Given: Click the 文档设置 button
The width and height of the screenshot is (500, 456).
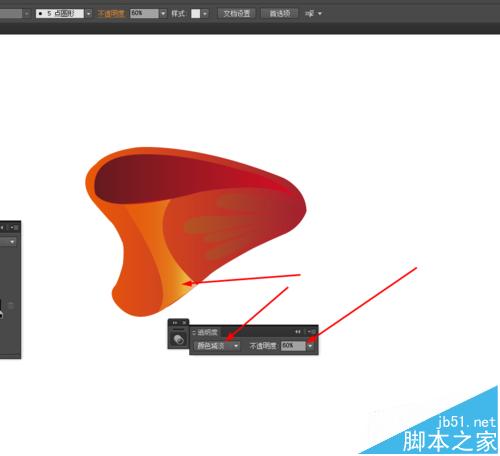Looking at the screenshot, I should (x=237, y=14).
